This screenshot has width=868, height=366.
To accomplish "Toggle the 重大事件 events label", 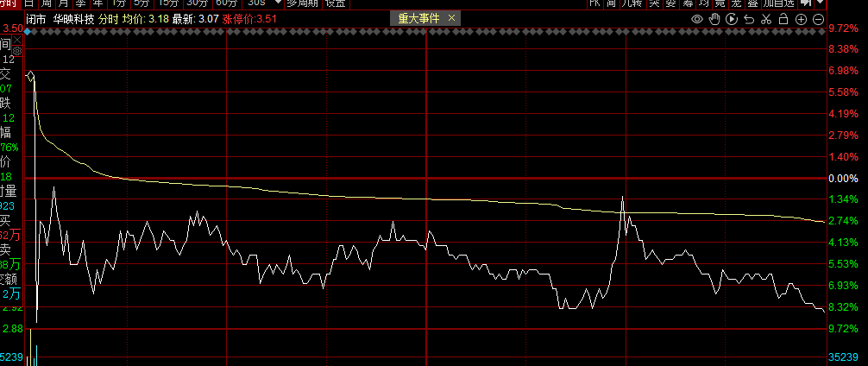I will pos(419,18).
